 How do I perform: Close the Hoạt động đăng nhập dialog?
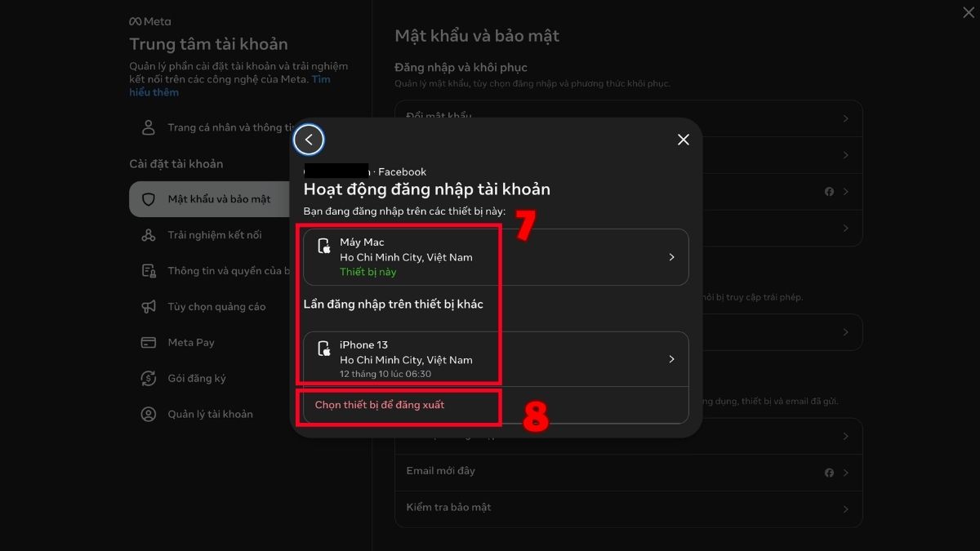[684, 140]
